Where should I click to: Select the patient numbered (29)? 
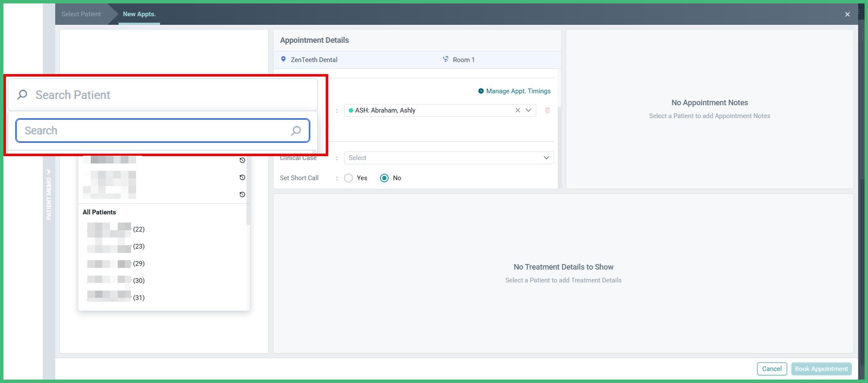tap(116, 264)
